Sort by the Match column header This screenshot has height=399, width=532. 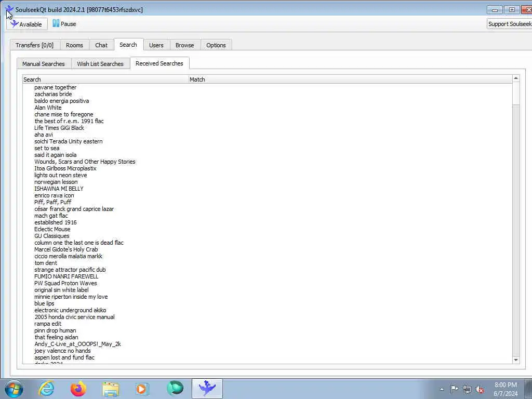coord(351,79)
